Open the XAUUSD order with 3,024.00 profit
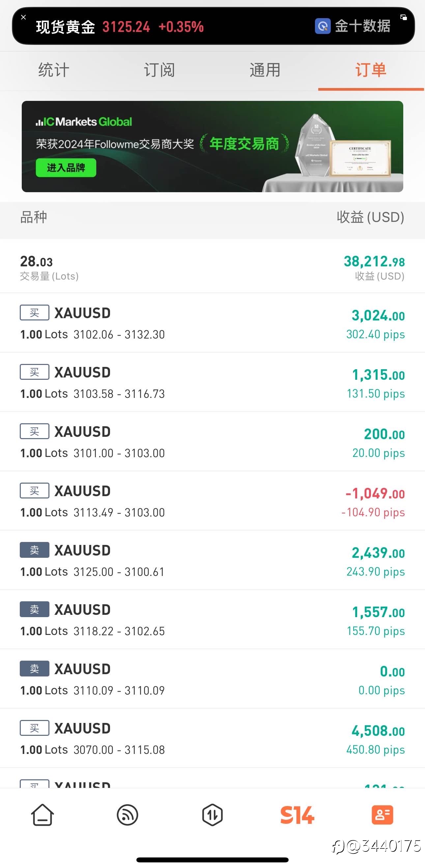Image resolution: width=425 pixels, height=868 pixels. coord(212,323)
